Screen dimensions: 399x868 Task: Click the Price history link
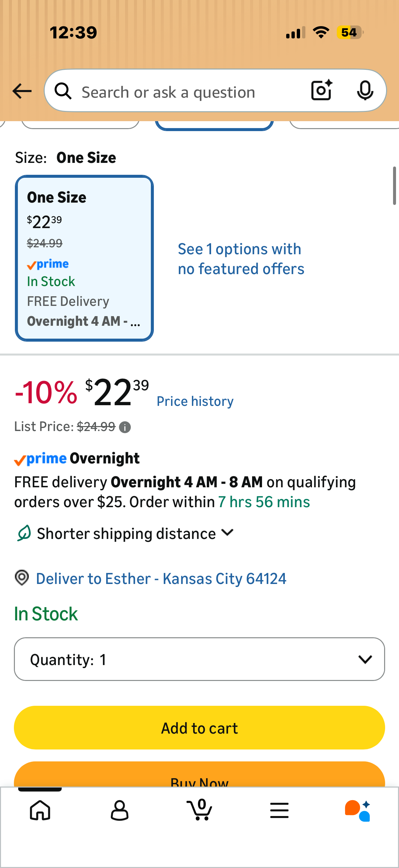pos(195,401)
